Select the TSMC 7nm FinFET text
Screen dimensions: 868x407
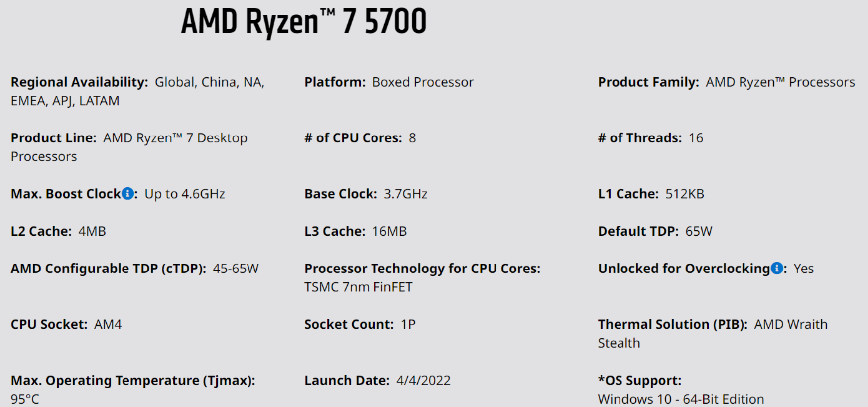coord(358,287)
